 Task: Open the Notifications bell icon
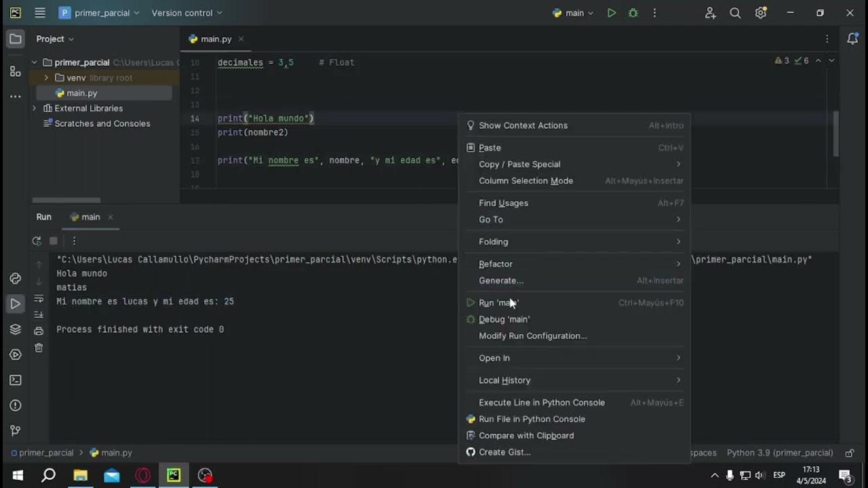click(853, 39)
